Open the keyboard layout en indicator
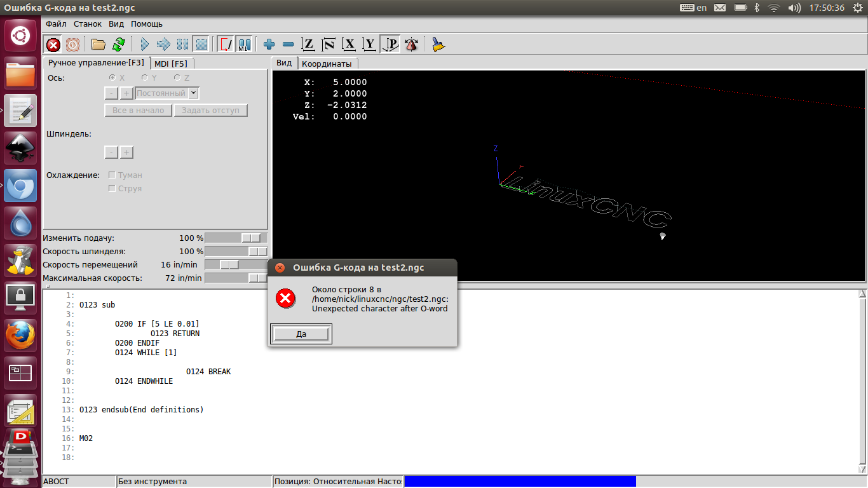 (x=693, y=8)
